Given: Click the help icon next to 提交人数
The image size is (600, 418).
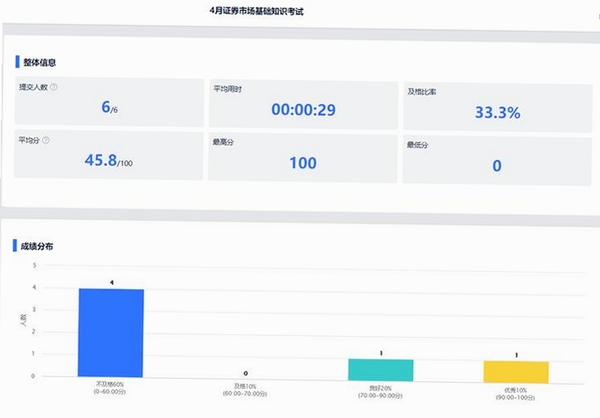Looking at the screenshot, I should click(54, 87).
